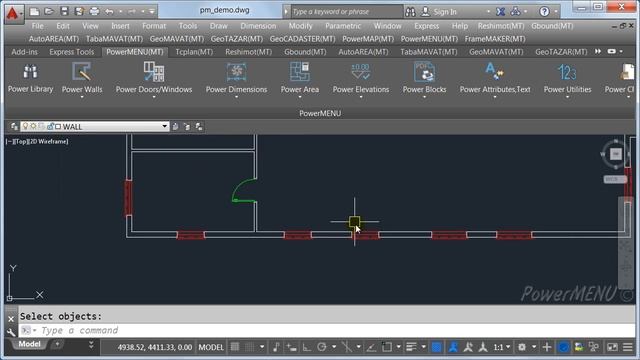Click the viewport [-][Top][2D Wireframe] label
Viewport: 640px width, 360px height.
(x=37, y=141)
